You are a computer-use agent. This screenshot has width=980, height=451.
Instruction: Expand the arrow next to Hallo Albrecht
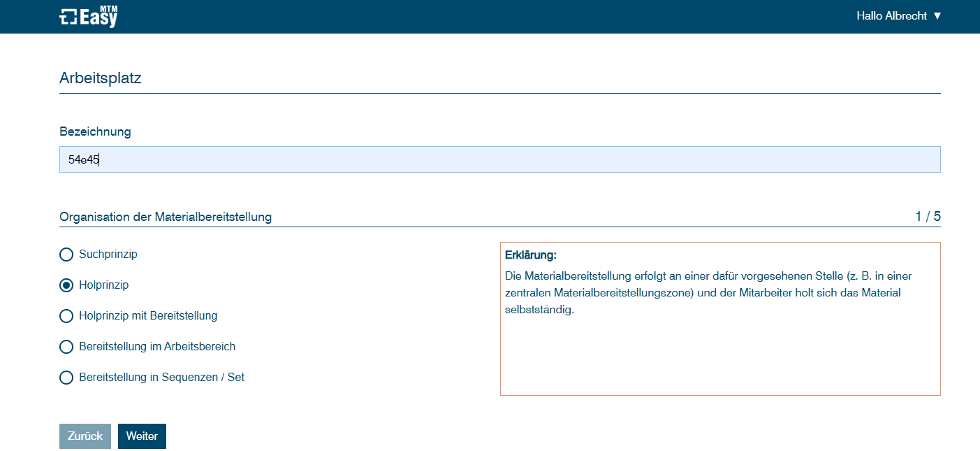pyautogui.click(x=937, y=15)
